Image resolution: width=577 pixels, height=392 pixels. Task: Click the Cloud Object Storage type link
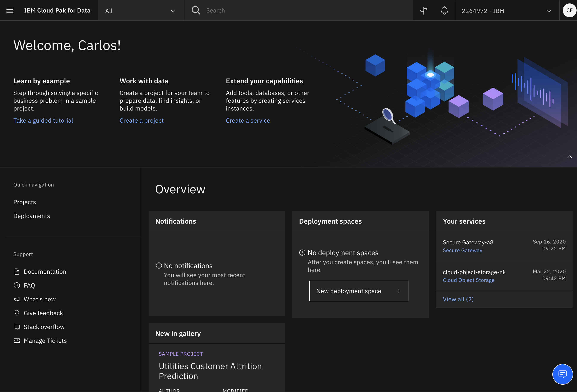click(469, 280)
